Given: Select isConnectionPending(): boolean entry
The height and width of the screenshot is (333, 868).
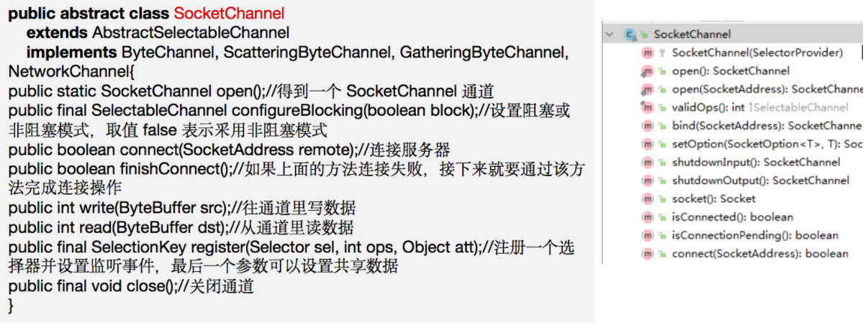Looking at the screenshot, I should [x=755, y=235].
